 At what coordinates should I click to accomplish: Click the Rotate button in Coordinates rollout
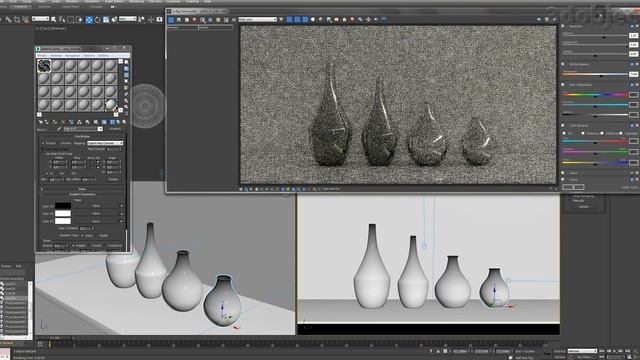(x=113, y=179)
